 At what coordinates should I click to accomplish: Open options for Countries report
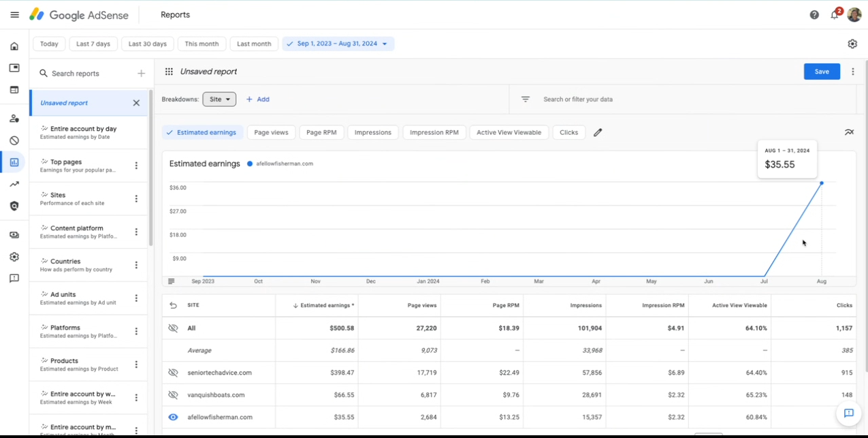coord(136,265)
